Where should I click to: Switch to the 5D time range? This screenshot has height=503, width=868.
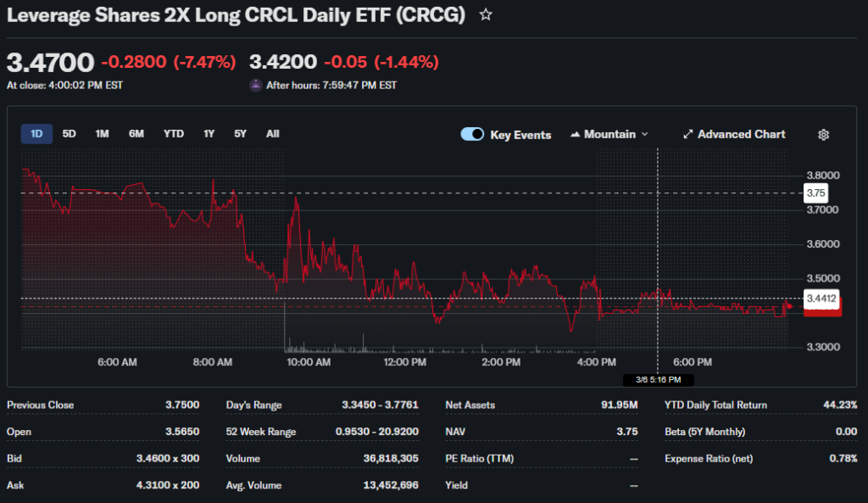click(x=70, y=133)
